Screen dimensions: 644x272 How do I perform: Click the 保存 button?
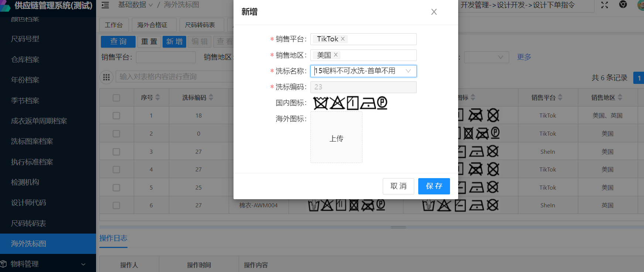coord(434,186)
